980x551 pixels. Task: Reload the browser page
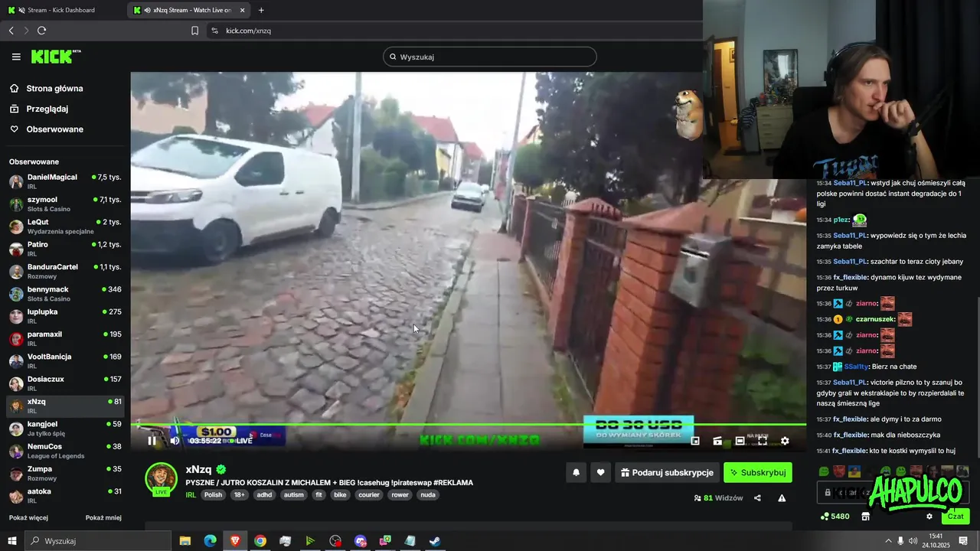coord(41,31)
